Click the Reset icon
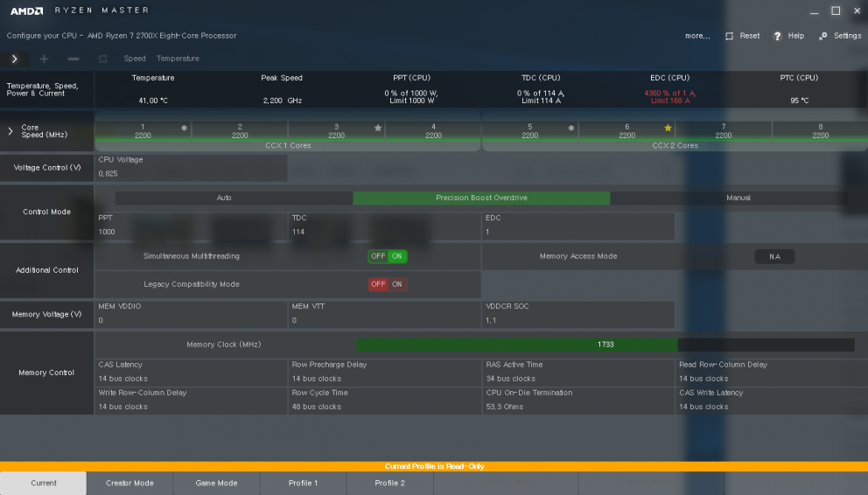This screenshot has width=868, height=495. 729,36
